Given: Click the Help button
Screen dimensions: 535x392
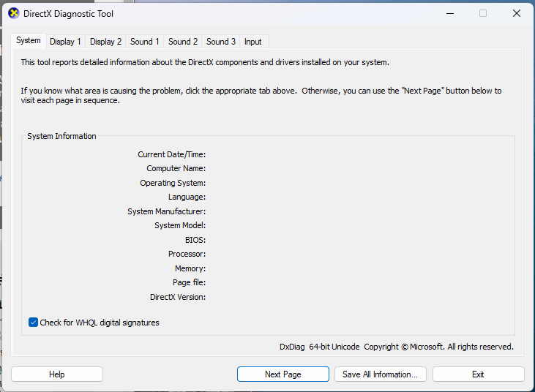Looking at the screenshot, I should 57,374.
